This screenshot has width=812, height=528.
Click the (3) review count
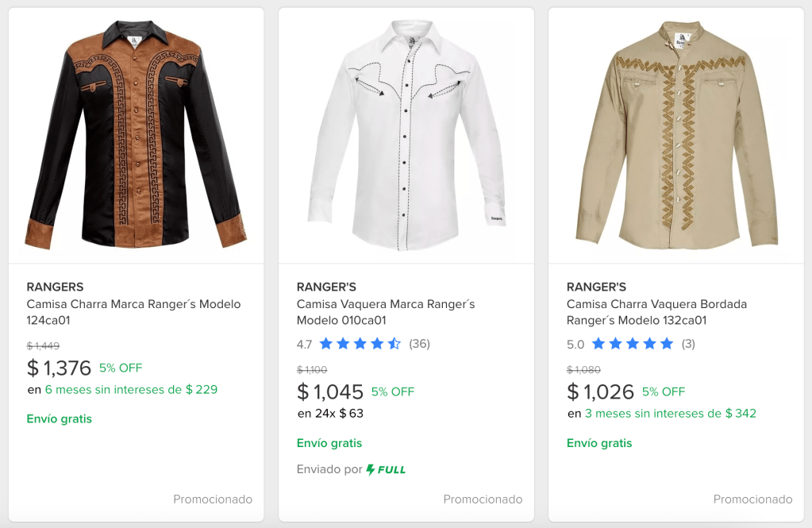click(687, 344)
